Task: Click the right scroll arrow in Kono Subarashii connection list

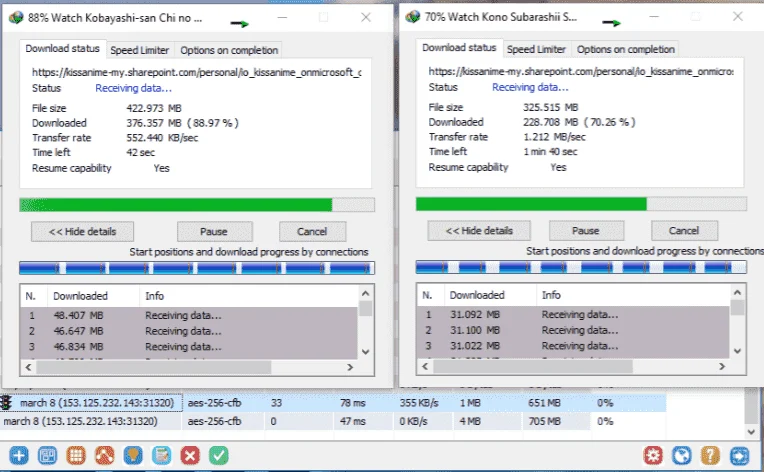Action: [722, 366]
